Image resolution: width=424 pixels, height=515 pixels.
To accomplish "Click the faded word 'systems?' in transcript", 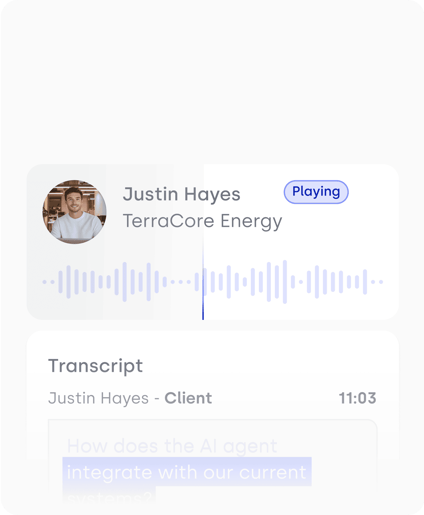I will (x=109, y=498).
